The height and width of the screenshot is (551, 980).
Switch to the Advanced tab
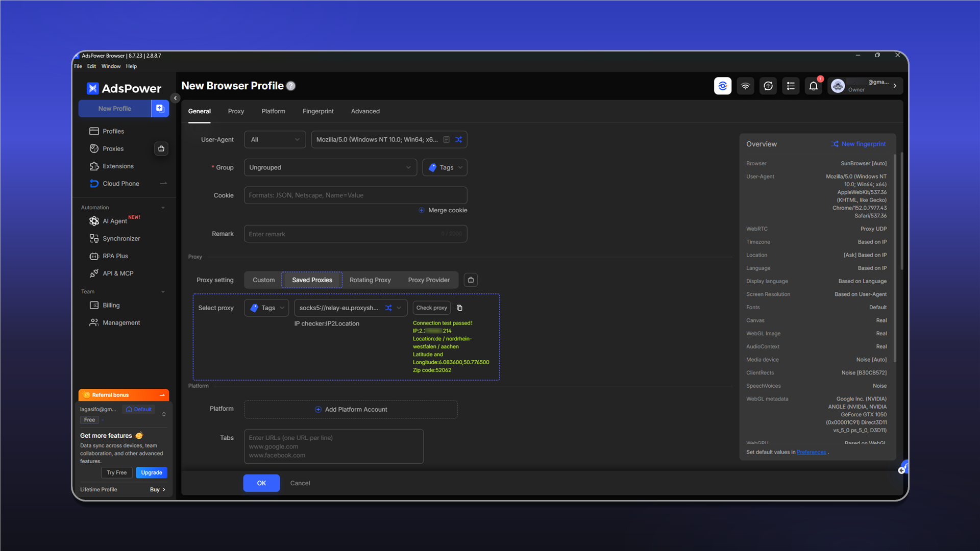(x=365, y=111)
